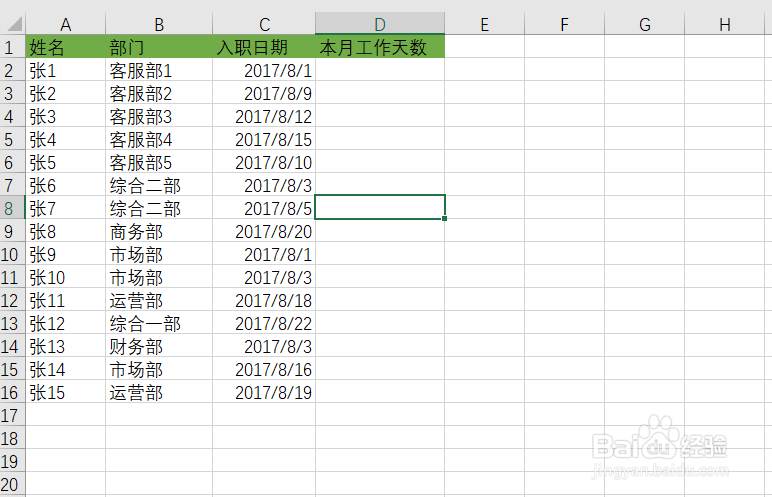This screenshot has width=772, height=497.
Task: Select highlighted column D header
Action: tap(380, 24)
